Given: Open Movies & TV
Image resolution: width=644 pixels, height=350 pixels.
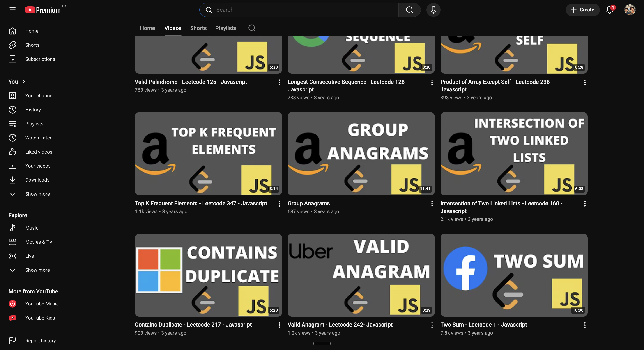Looking at the screenshot, I should point(42,242).
